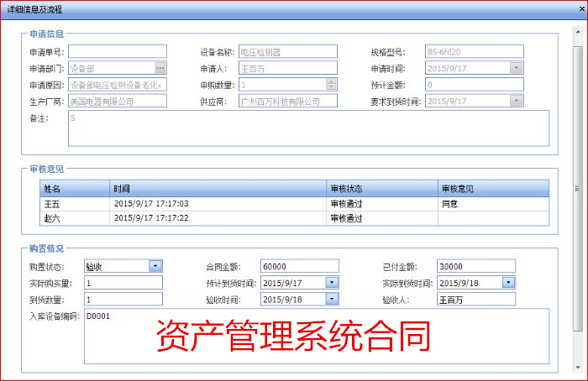The width and height of the screenshot is (588, 381).
Task: Click 审核通过 status in 赵六's row
Action: tap(382, 218)
